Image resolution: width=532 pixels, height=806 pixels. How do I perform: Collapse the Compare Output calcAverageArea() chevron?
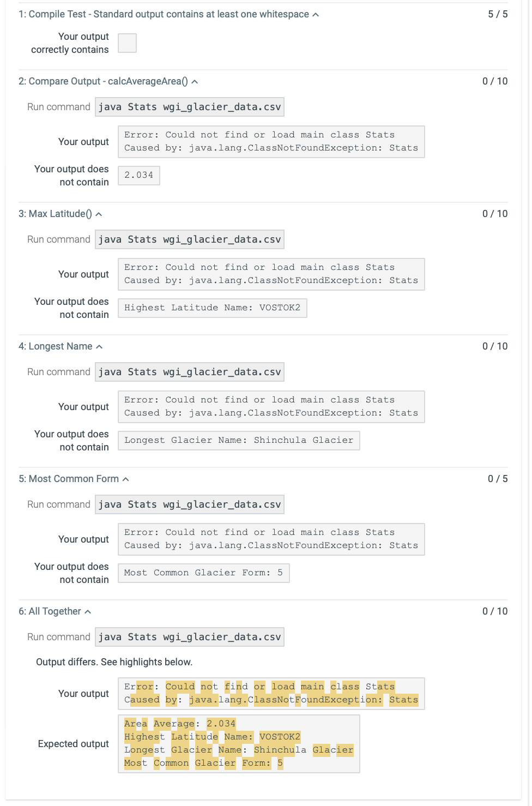tap(195, 82)
